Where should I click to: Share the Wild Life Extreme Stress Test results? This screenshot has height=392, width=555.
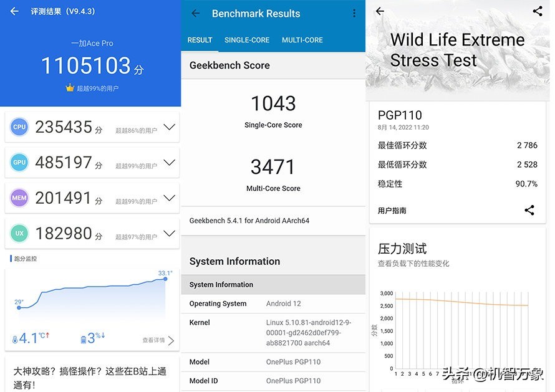tap(538, 11)
